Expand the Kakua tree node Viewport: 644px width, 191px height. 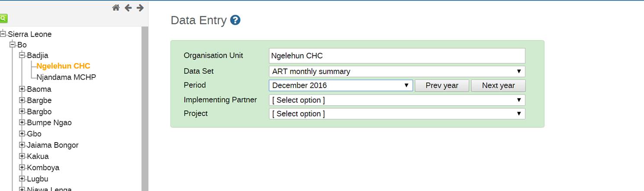tap(23, 156)
